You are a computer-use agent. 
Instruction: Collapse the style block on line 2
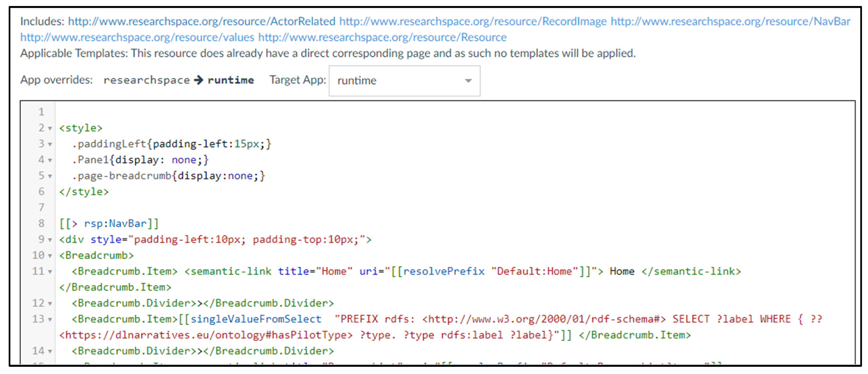pos(50,129)
